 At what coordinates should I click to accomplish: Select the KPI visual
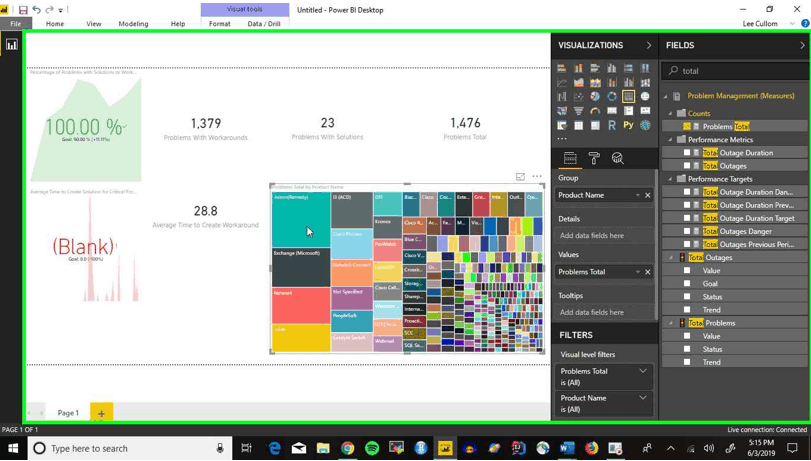pos(645,111)
